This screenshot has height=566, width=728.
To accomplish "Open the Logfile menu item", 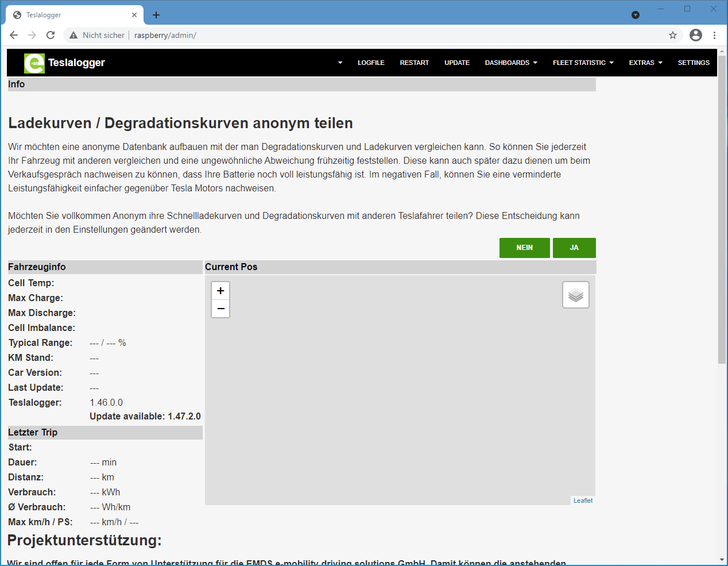I will click(x=371, y=63).
